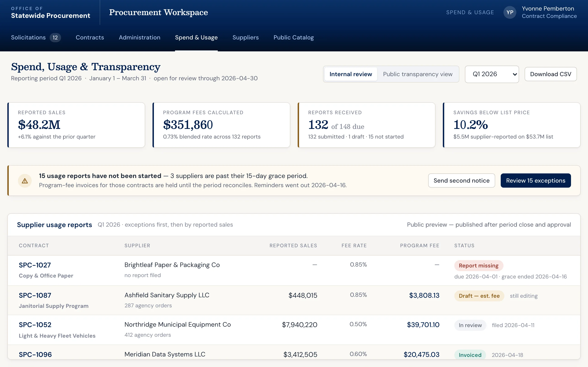Click Send second notice button
Viewport: 588px width, 367px height.
click(461, 181)
